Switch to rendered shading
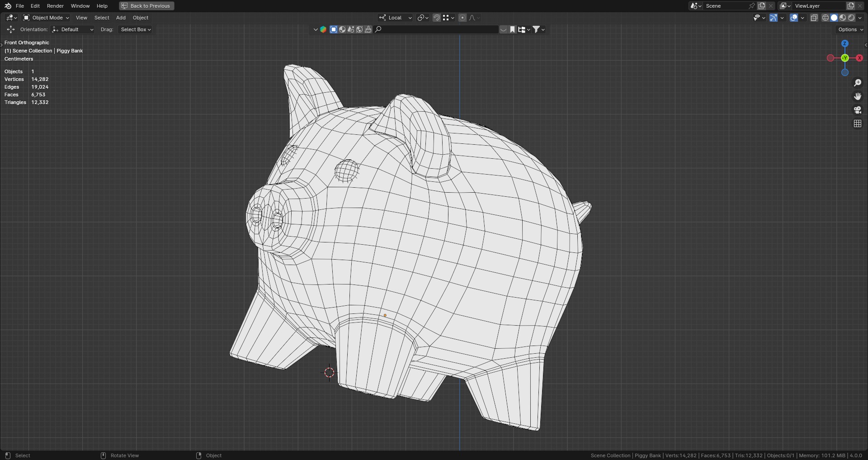 pyautogui.click(x=851, y=18)
